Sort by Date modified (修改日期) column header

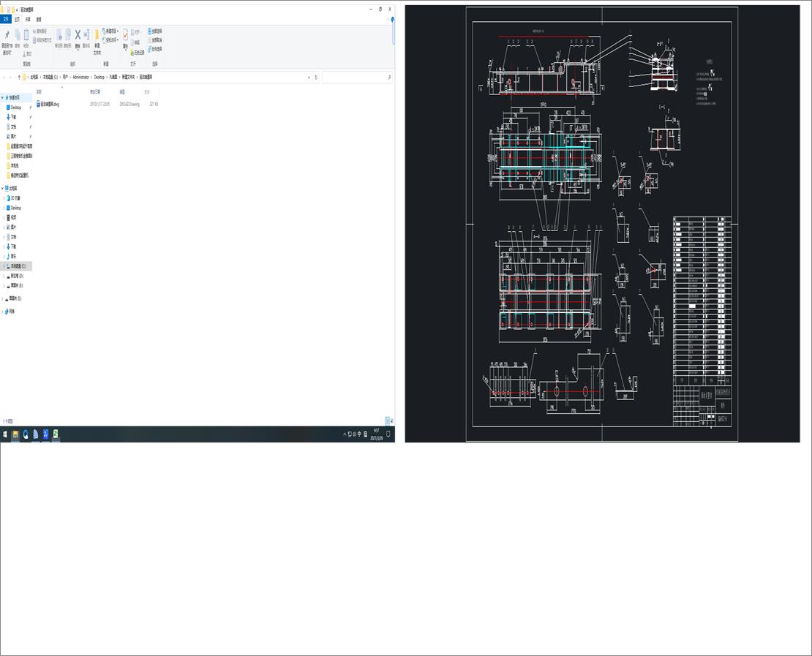[95, 91]
